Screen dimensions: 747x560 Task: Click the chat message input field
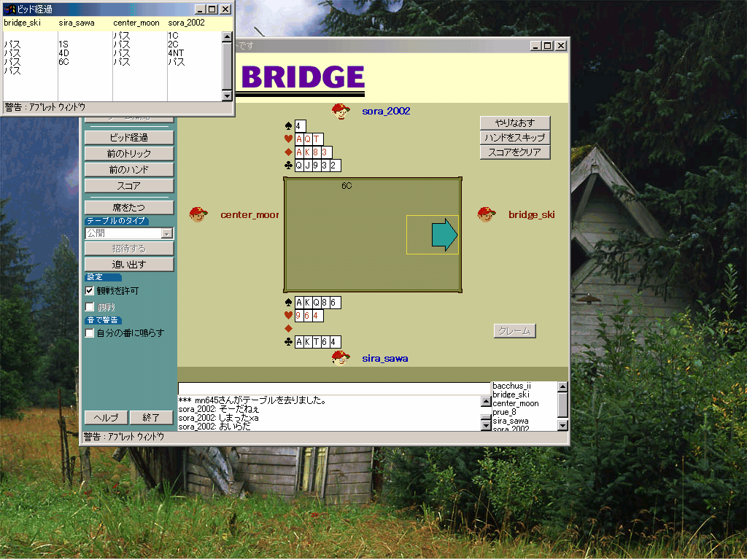pyautogui.click(x=334, y=388)
